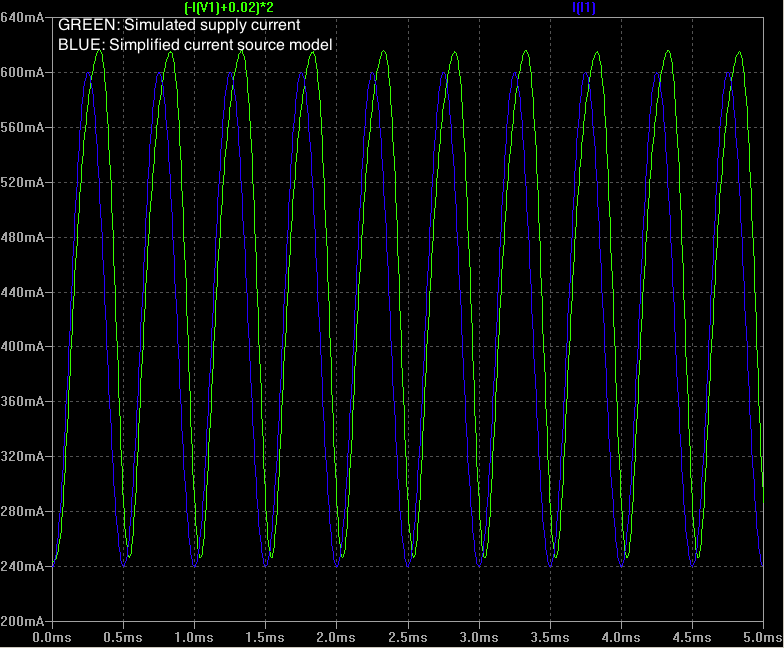
Task: Click the 400mA y-axis label
Action: pos(22,346)
